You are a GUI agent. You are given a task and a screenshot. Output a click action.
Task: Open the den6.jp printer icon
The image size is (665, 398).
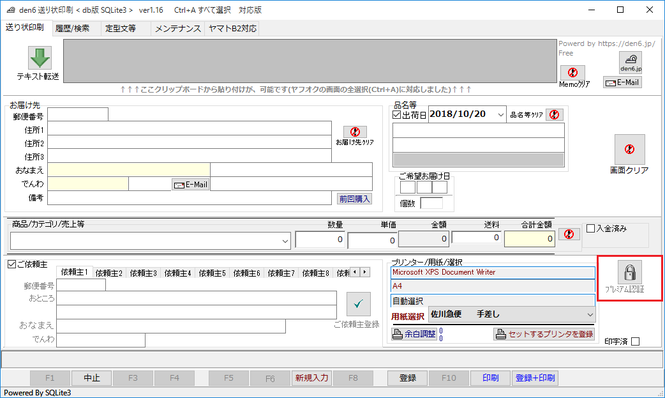pos(630,62)
